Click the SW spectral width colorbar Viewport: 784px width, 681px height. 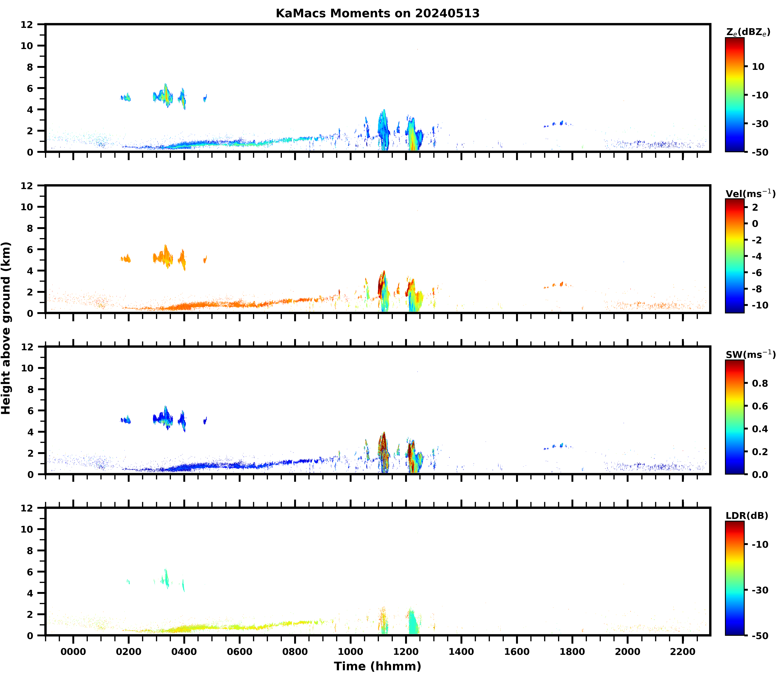click(735, 417)
